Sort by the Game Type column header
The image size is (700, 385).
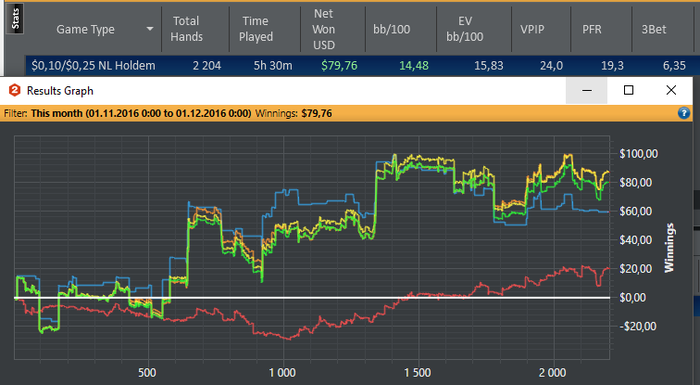point(85,29)
